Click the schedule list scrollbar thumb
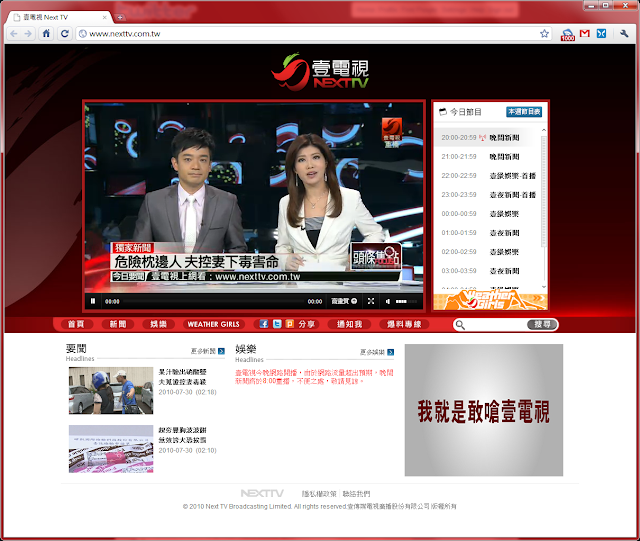 point(543,191)
